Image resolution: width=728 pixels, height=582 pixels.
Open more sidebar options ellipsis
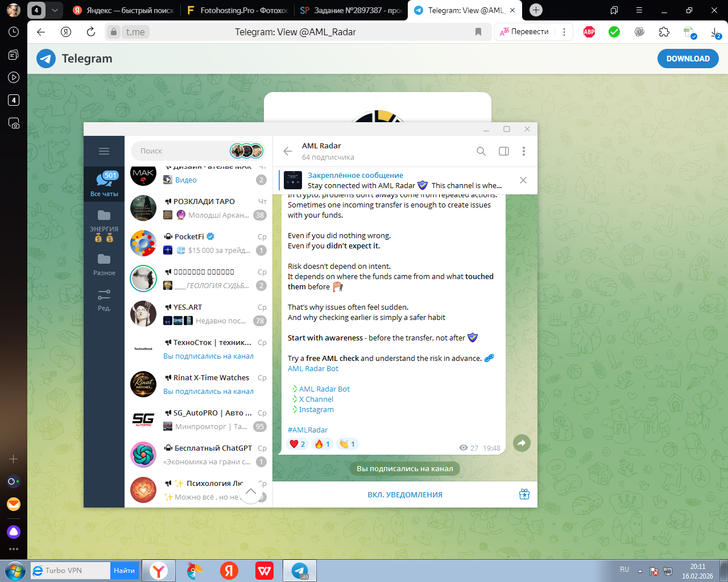click(14, 549)
